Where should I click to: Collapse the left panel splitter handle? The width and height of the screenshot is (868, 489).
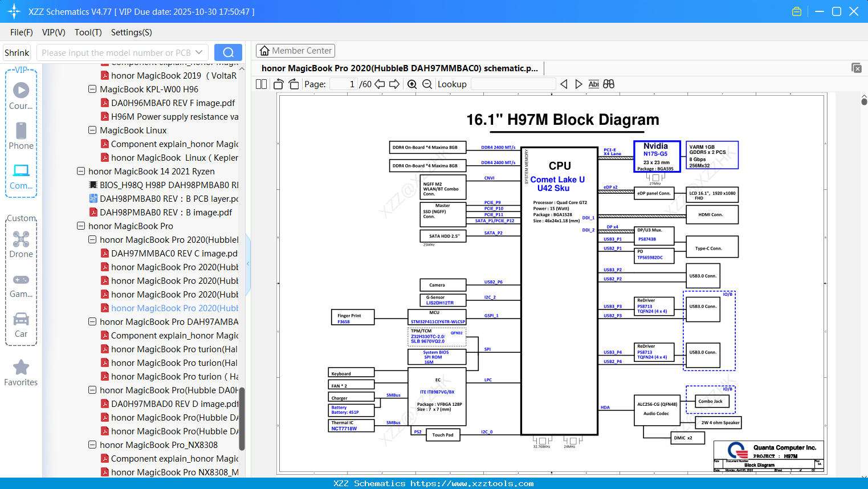coord(248,263)
